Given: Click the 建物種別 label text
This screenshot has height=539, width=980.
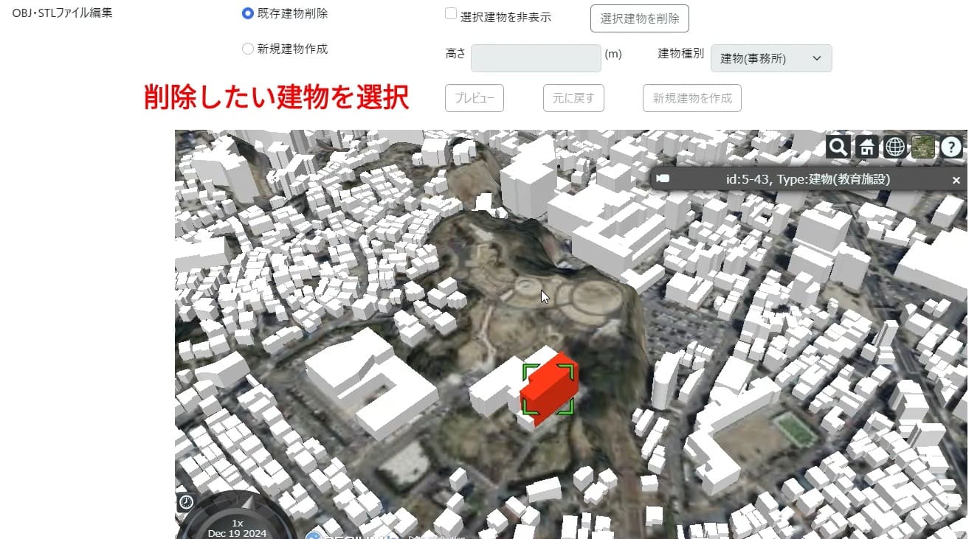Looking at the screenshot, I should (x=680, y=55).
